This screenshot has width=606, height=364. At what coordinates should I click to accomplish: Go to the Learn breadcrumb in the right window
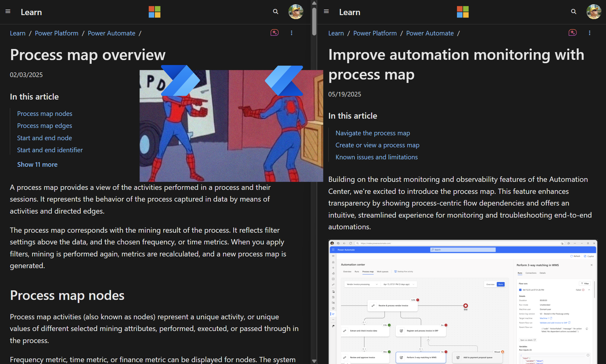coord(336,33)
